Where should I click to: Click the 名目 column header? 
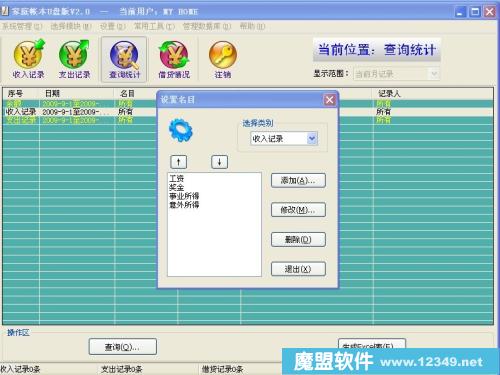[x=127, y=93]
